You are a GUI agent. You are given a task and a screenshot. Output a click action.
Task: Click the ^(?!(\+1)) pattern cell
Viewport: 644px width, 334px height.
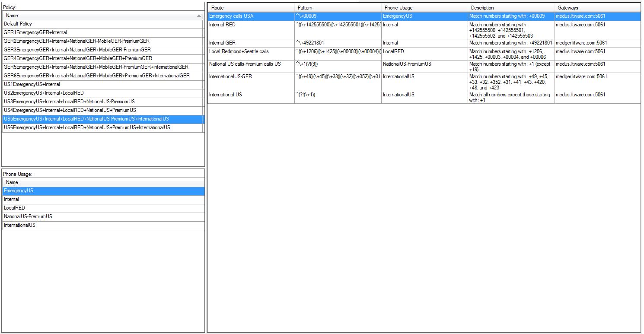point(338,97)
